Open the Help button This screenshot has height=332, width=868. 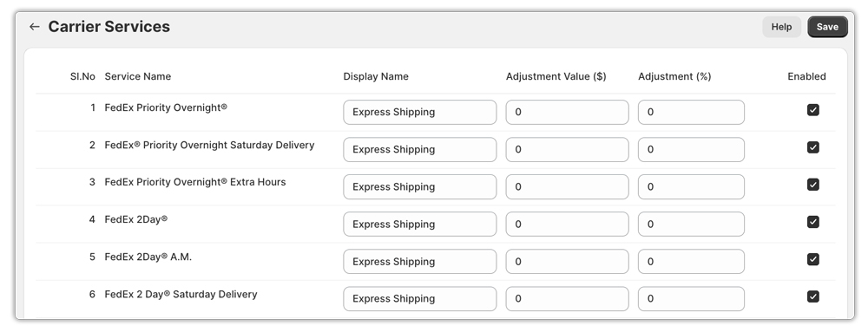(x=782, y=27)
